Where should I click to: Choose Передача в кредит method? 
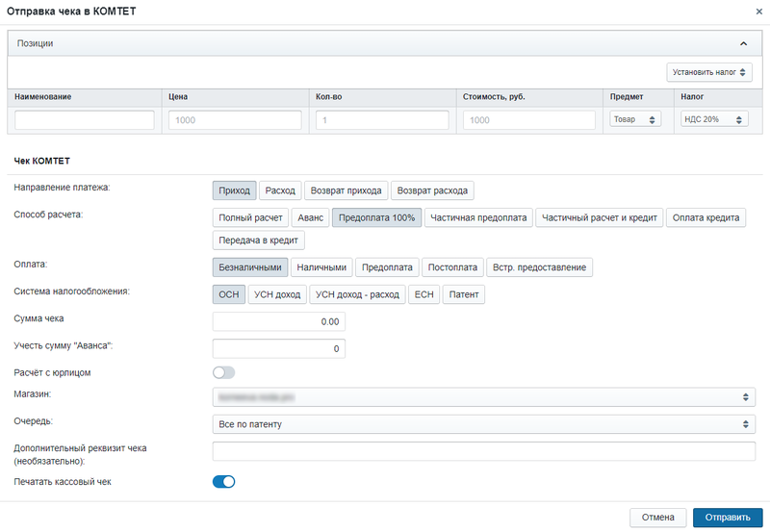pos(258,240)
